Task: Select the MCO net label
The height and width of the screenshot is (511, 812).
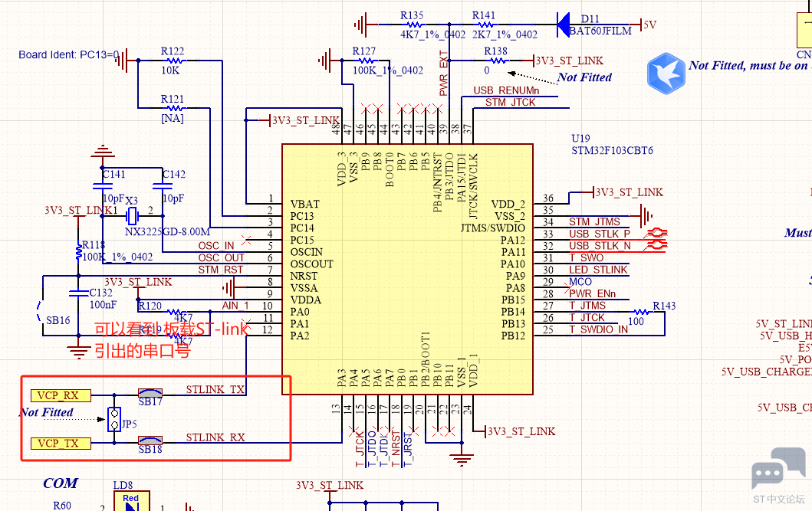Action: pos(580,282)
